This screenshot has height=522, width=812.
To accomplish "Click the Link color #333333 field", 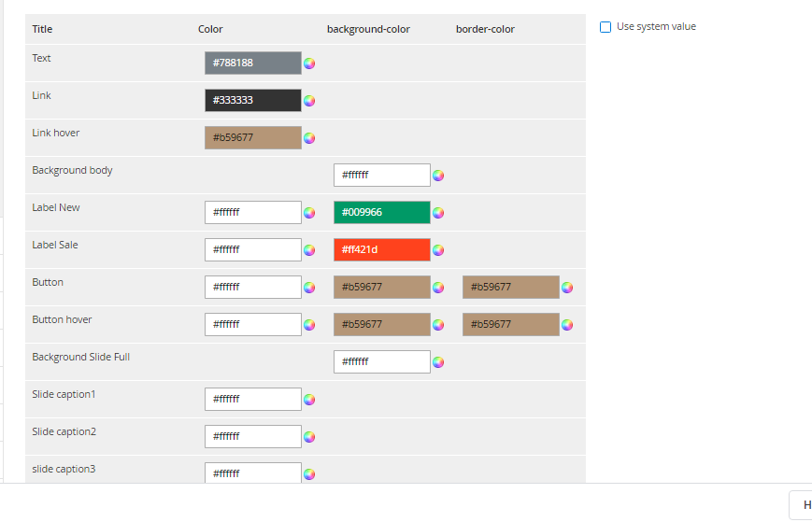I will [253, 100].
